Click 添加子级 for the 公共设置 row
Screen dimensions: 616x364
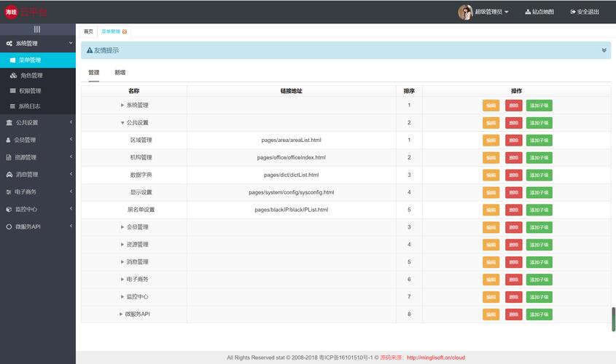click(x=539, y=123)
